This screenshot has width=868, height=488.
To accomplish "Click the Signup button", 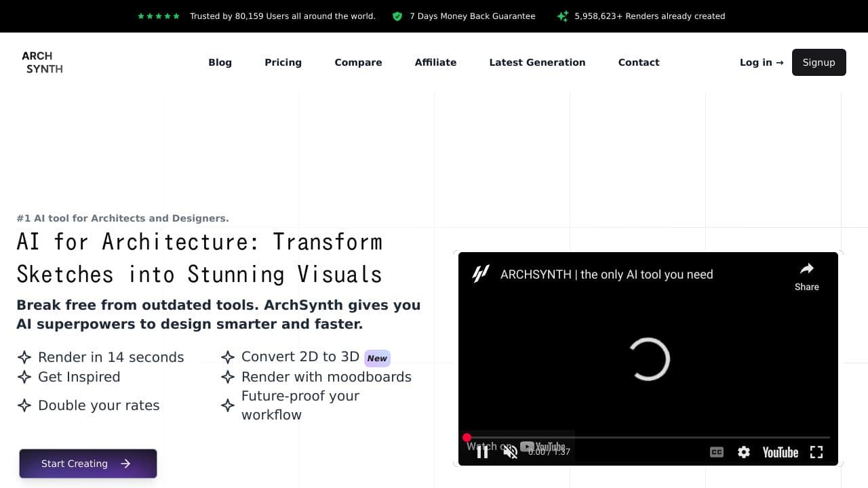I will pyautogui.click(x=818, y=62).
